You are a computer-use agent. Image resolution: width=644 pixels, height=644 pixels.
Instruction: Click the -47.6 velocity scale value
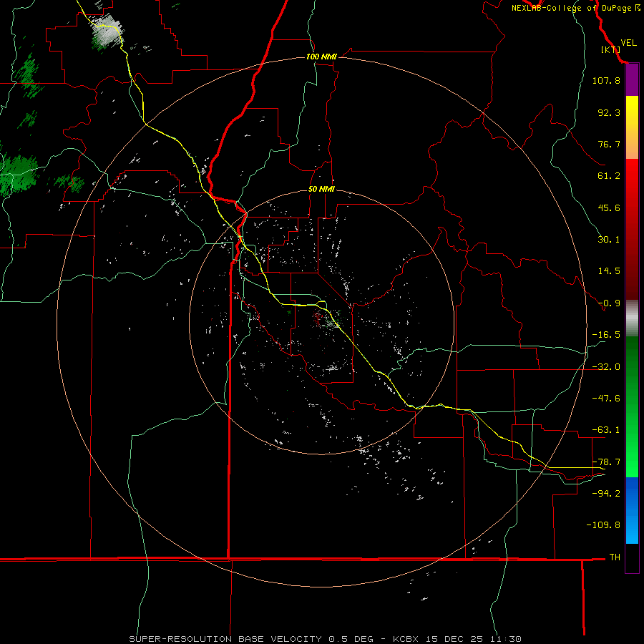coord(606,399)
